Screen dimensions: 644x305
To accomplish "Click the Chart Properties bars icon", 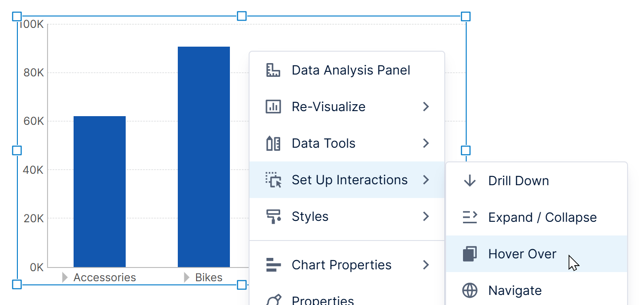I will click(x=273, y=265).
